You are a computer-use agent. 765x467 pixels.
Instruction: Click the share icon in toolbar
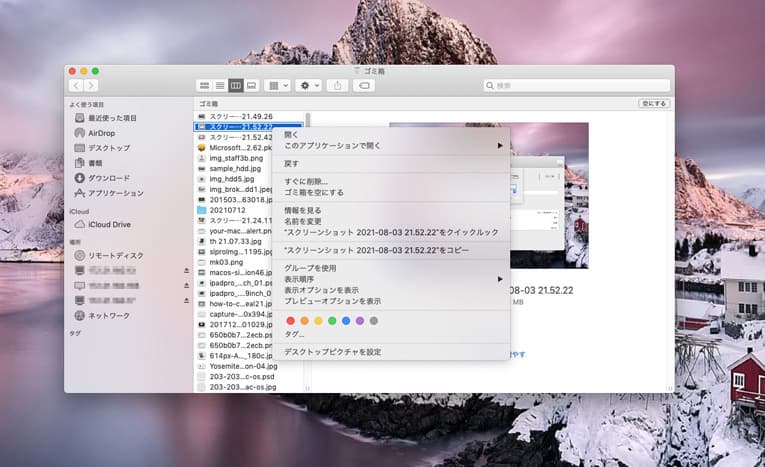pyautogui.click(x=337, y=86)
